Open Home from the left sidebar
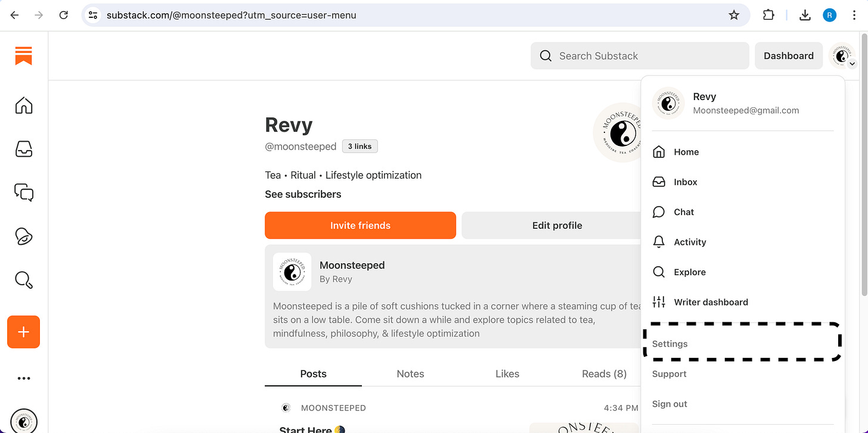Screen dimensions: 868x433 coord(23,105)
